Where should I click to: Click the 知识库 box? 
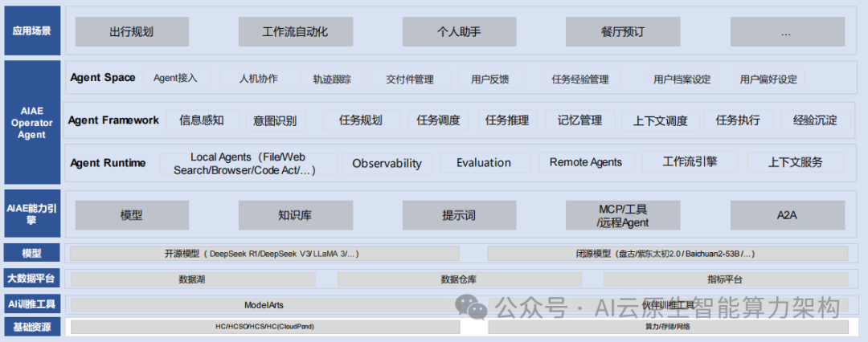(296, 215)
